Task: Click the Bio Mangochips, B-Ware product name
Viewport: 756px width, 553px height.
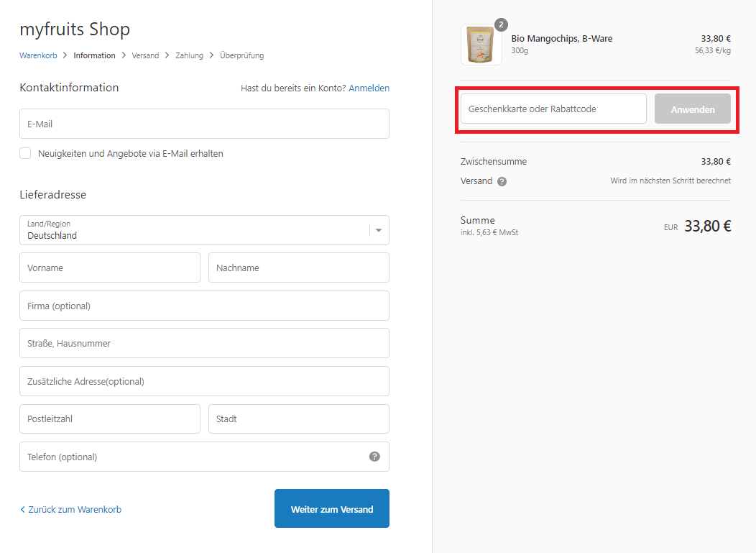Action: 562,39
